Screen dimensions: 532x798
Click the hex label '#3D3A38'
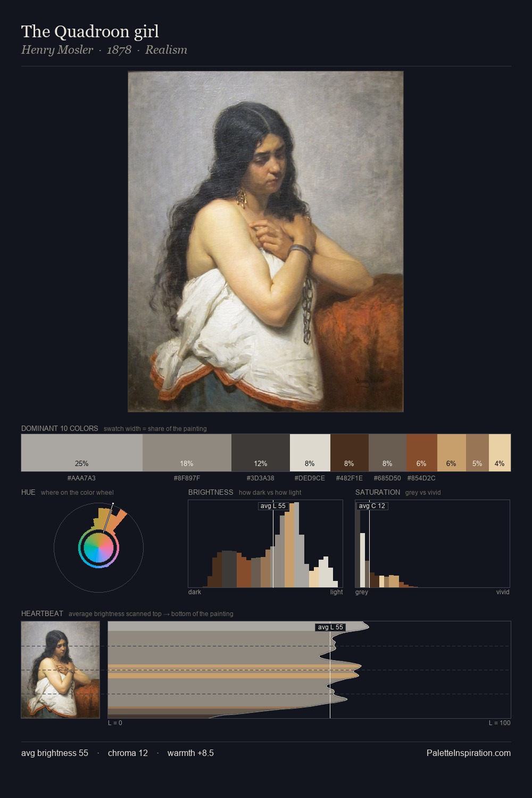[x=261, y=478]
